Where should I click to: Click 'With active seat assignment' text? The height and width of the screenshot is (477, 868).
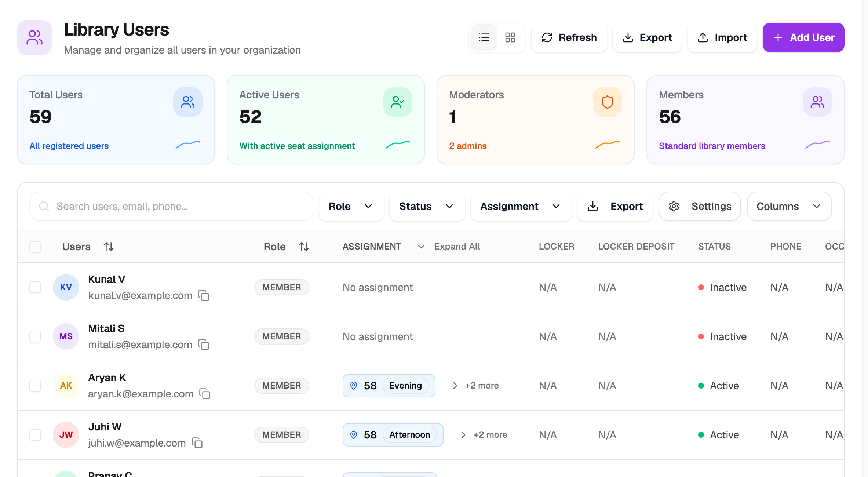click(297, 146)
